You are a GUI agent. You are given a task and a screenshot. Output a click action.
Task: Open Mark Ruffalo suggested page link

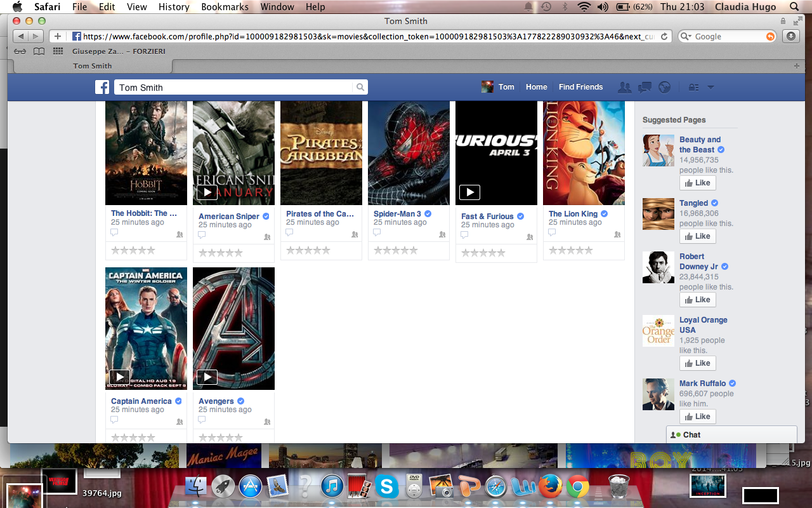tap(702, 384)
